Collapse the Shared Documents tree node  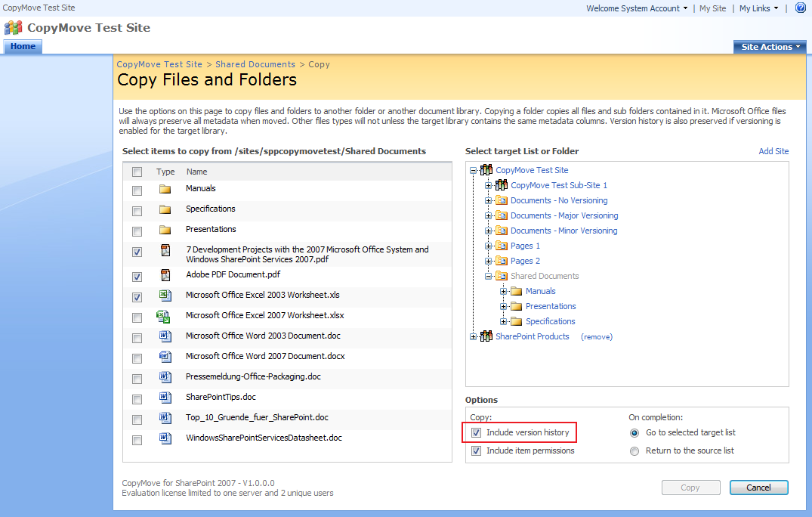click(488, 276)
